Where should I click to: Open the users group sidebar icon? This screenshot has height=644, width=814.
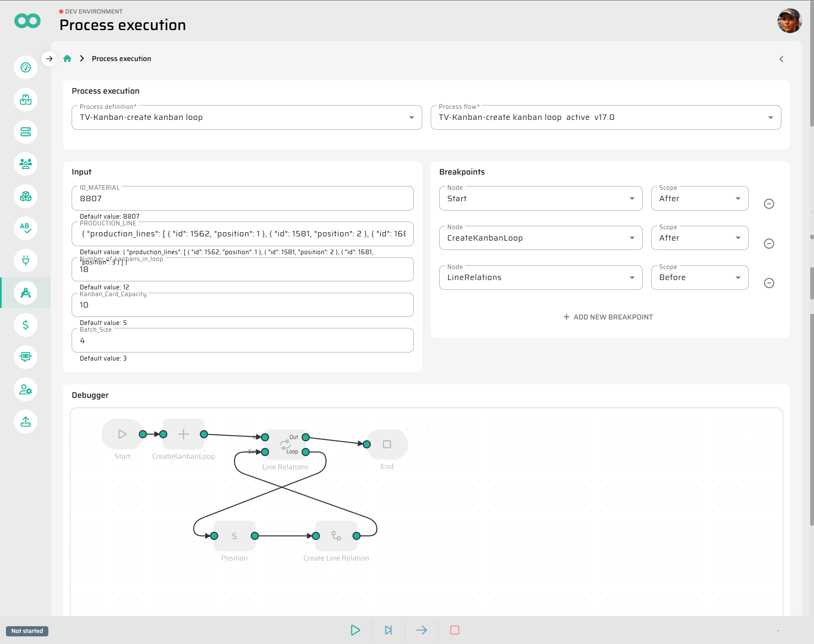tap(26, 164)
